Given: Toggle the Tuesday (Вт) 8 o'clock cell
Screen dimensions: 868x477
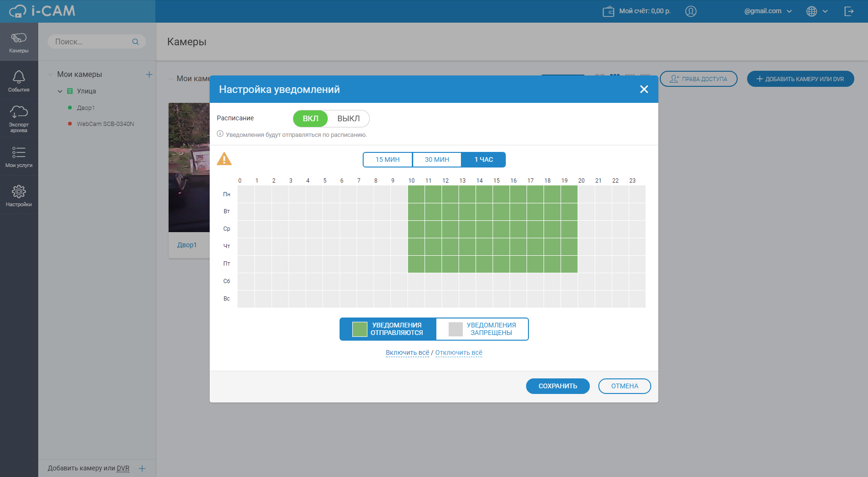Looking at the screenshot, I should (x=382, y=212).
